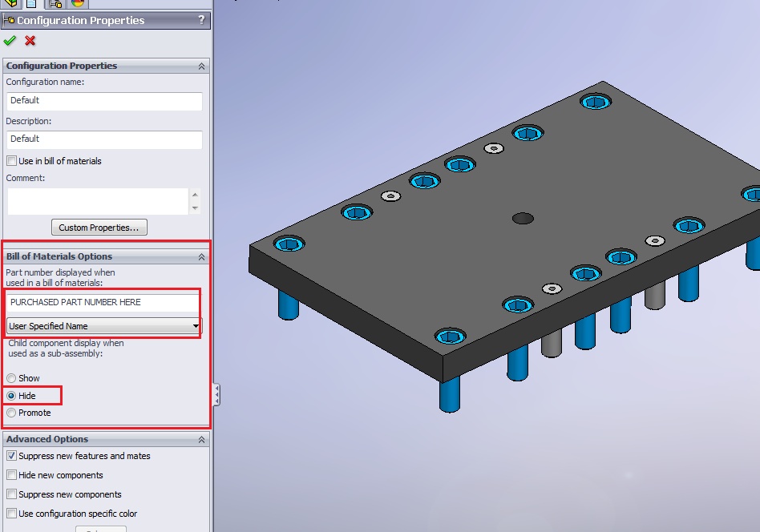This screenshot has height=532, width=760.
Task: Uncheck Suppress new features and mates
Action: (12, 456)
